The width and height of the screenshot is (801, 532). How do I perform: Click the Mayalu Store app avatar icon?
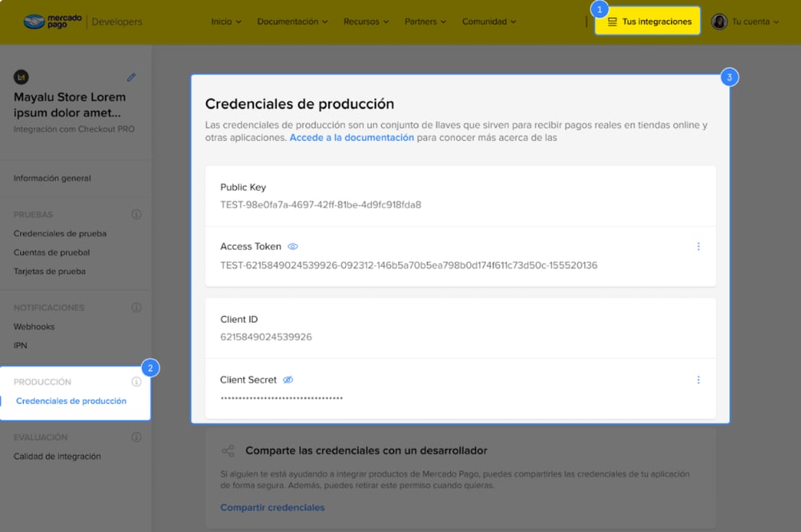click(x=21, y=77)
